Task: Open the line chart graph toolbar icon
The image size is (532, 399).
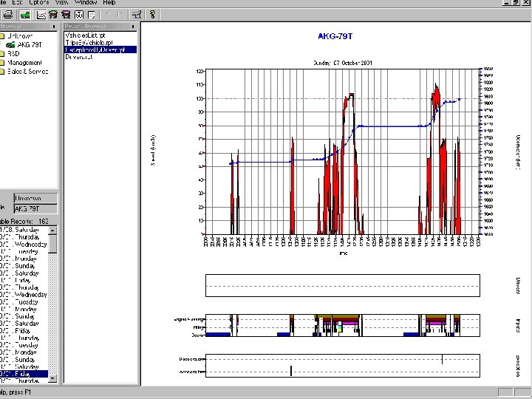Action: pos(41,14)
